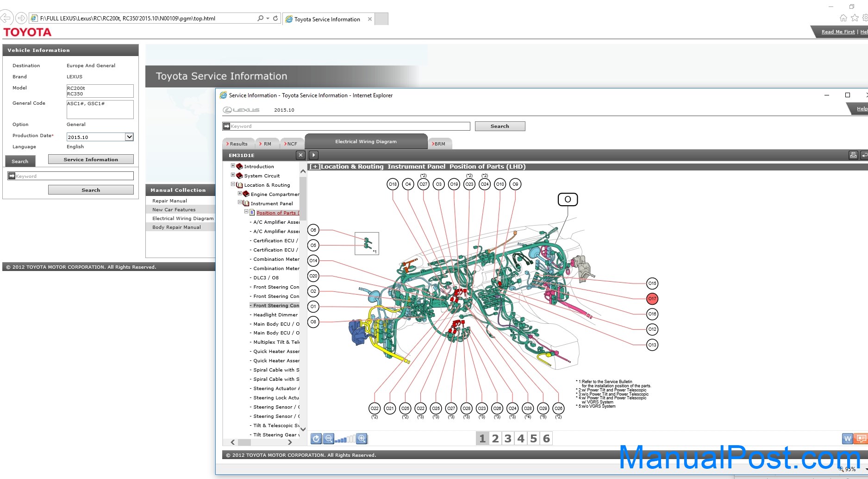Select Multiplex Tilt & Telescopic tree item
868x479 pixels.
coord(276,342)
